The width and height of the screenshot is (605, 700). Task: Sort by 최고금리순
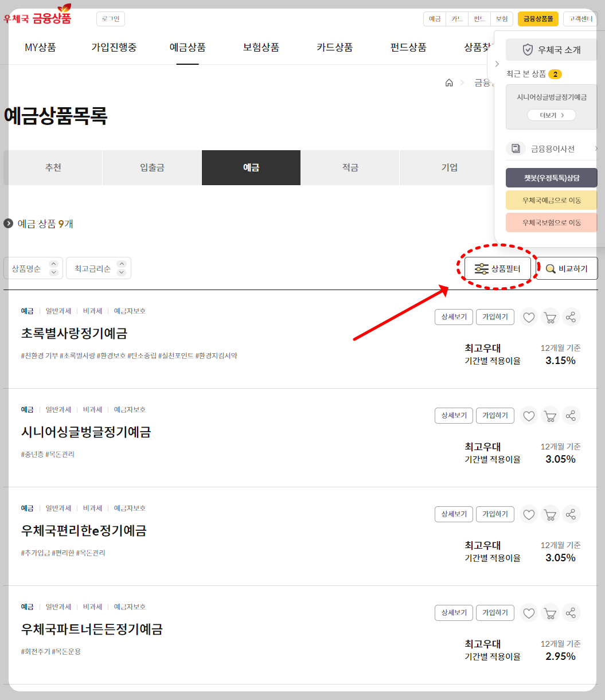coord(99,268)
